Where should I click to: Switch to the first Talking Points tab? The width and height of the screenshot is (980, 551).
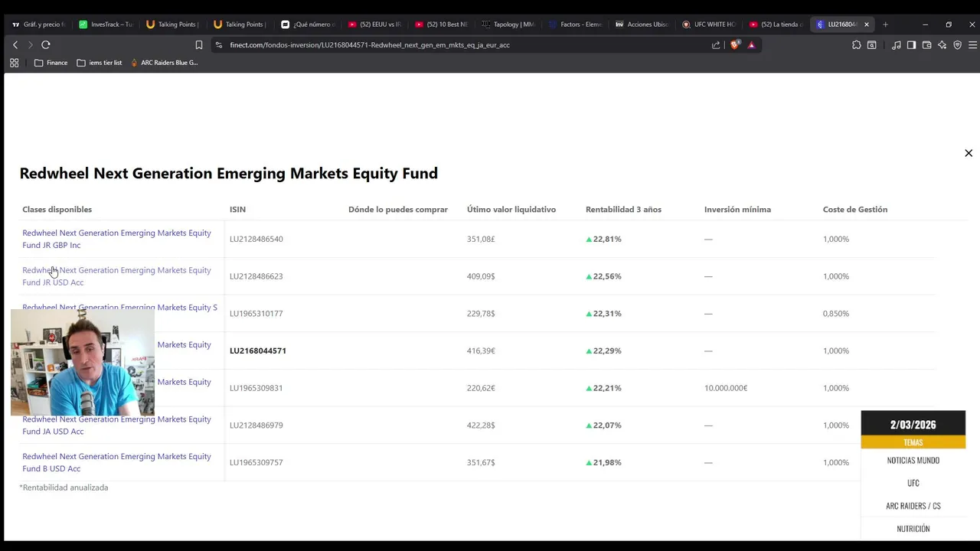171,24
